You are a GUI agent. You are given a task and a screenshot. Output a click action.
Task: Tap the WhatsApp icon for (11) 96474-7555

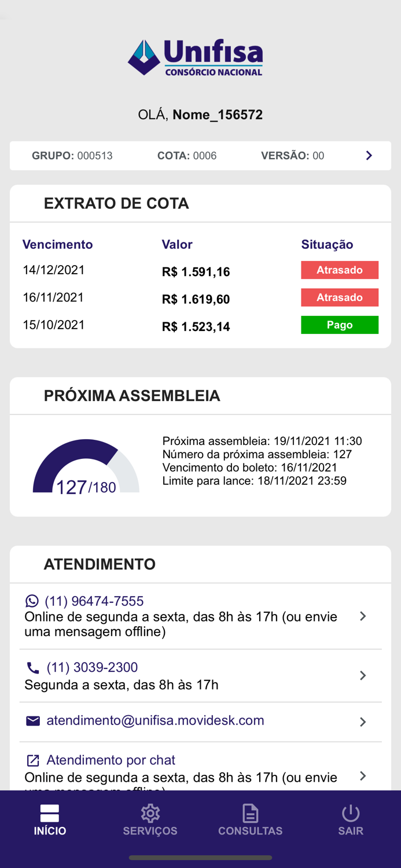[31, 601]
